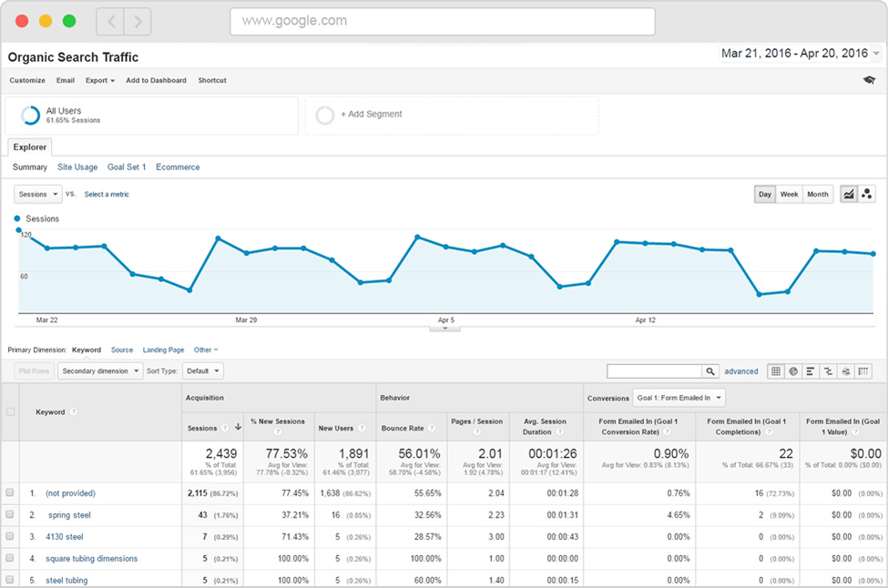This screenshot has height=588, width=888.
Task: Select the pie chart percentage view icon
Action: click(793, 371)
